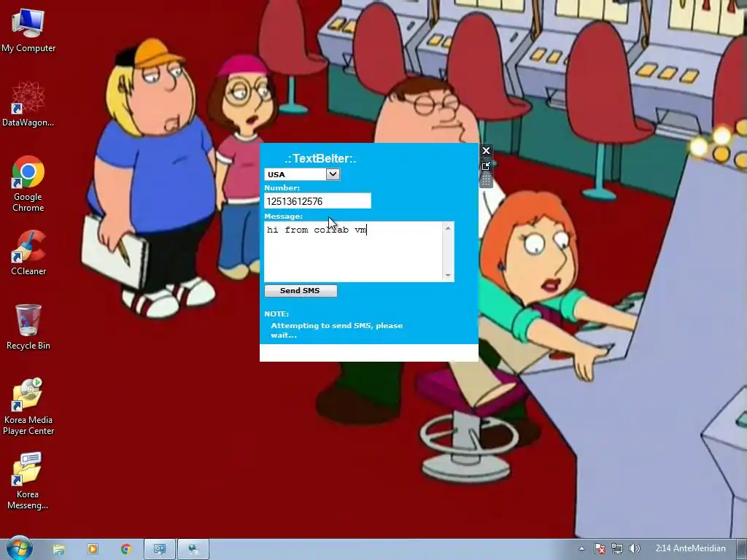Show hidden system tray icons
747x560 pixels.
[581, 548]
